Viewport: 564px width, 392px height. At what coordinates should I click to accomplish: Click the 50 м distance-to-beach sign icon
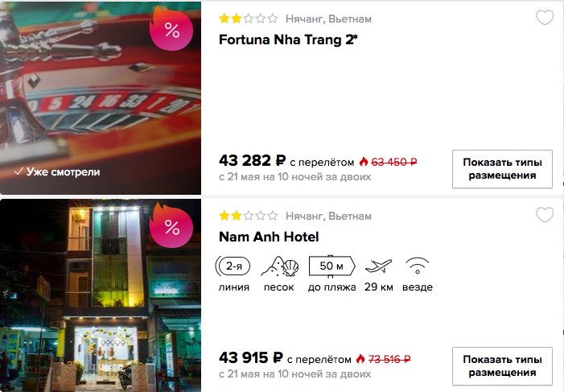pyautogui.click(x=331, y=266)
